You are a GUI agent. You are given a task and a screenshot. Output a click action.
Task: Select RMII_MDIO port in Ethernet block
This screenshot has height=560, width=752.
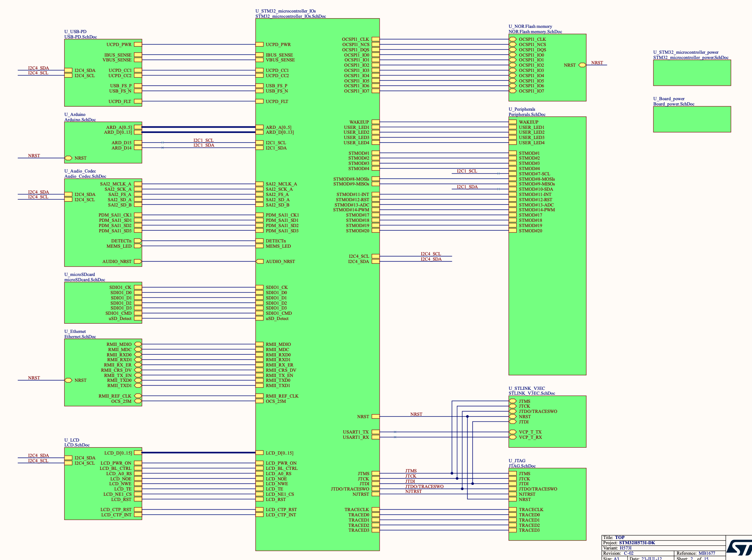(138, 344)
